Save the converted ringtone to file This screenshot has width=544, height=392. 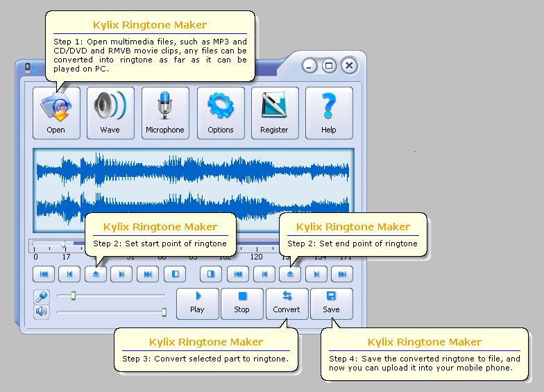[x=332, y=304]
